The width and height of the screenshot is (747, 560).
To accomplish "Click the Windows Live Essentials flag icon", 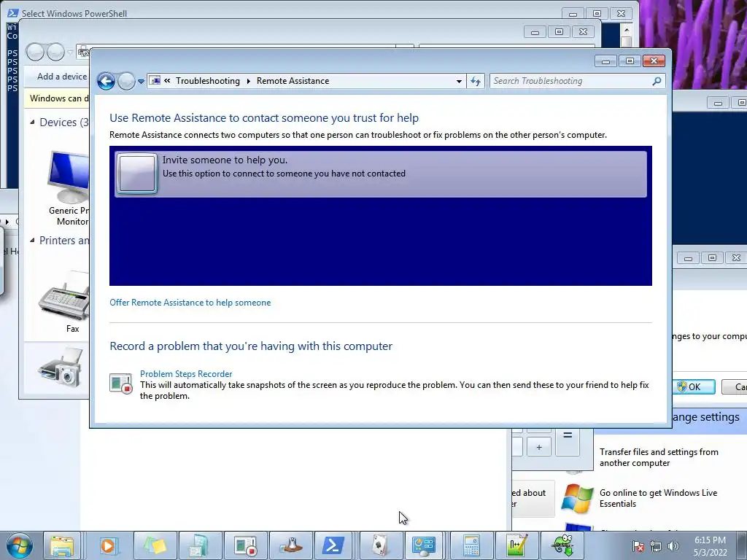I will pyautogui.click(x=578, y=498).
